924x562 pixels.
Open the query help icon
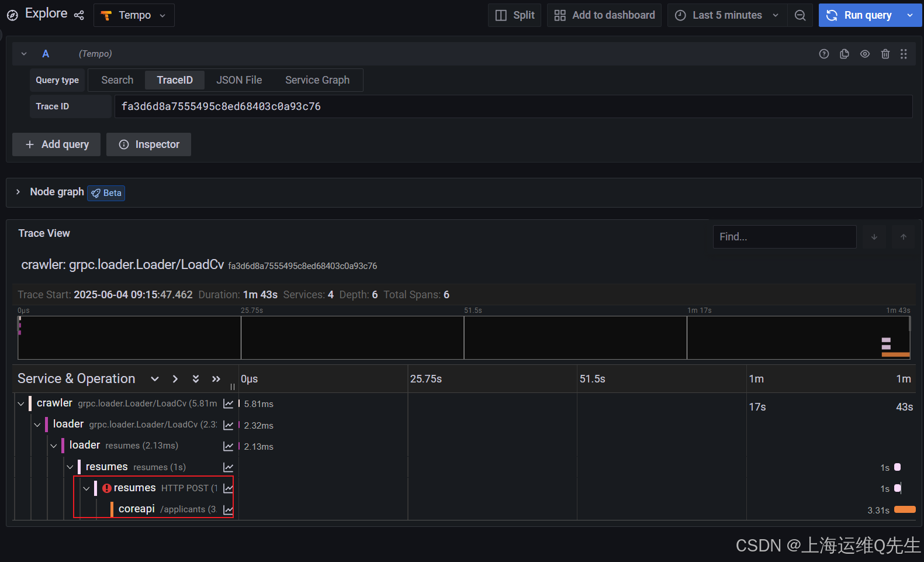point(824,54)
